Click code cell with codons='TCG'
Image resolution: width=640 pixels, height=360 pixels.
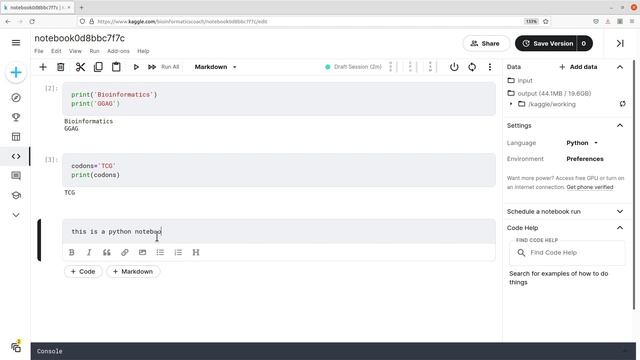[279, 170]
